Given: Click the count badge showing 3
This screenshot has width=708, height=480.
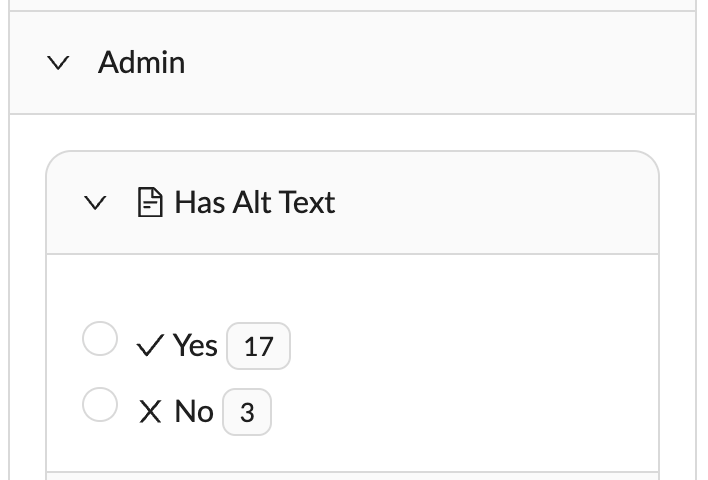Looking at the screenshot, I should click(x=247, y=412).
